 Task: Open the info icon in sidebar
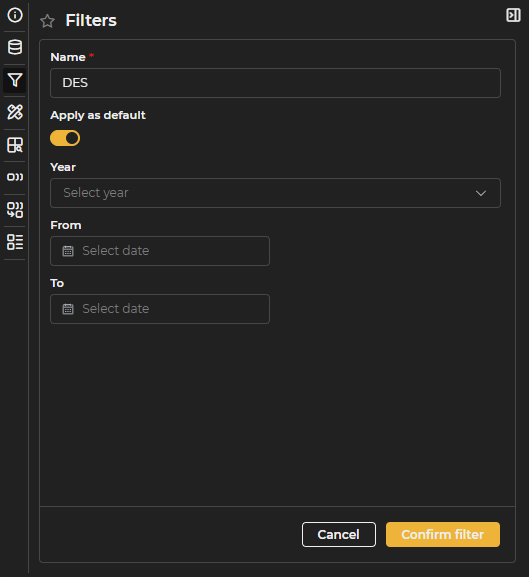pos(15,15)
